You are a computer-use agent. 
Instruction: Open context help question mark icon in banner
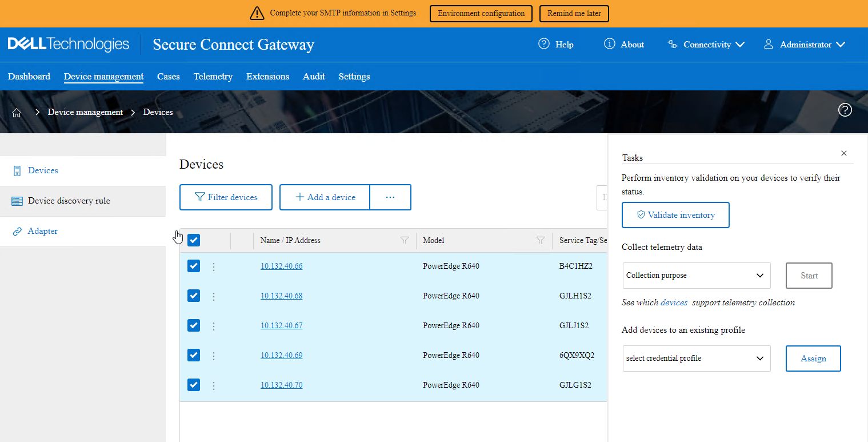[845, 110]
